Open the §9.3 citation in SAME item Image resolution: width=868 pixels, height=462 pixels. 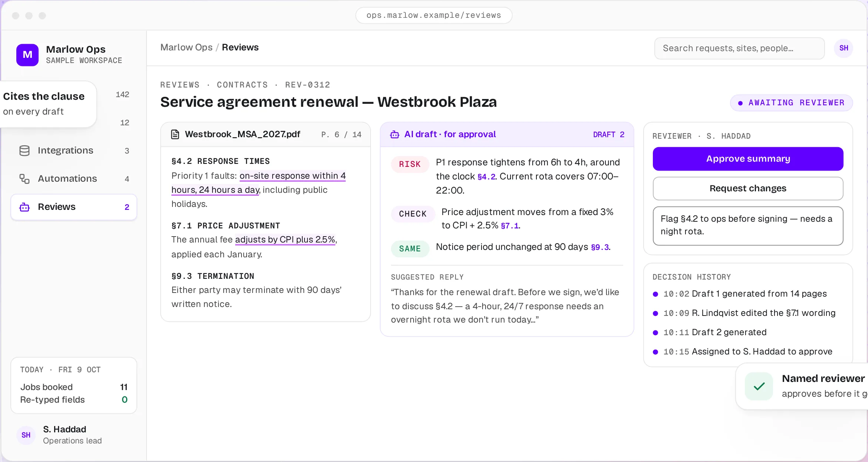600,247
